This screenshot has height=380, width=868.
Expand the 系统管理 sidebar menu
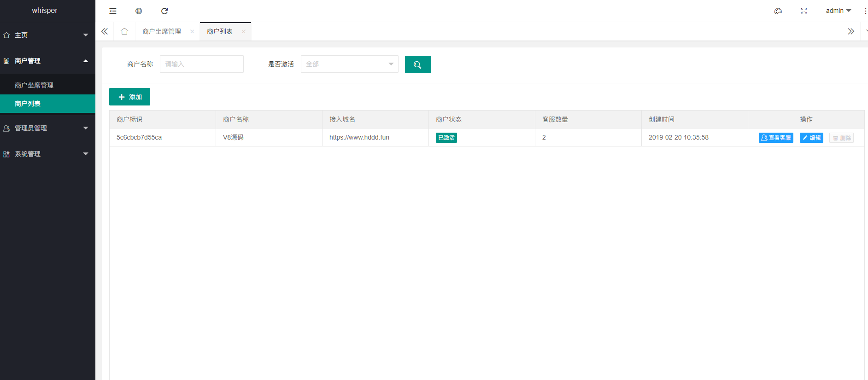click(x=47, y=154)
